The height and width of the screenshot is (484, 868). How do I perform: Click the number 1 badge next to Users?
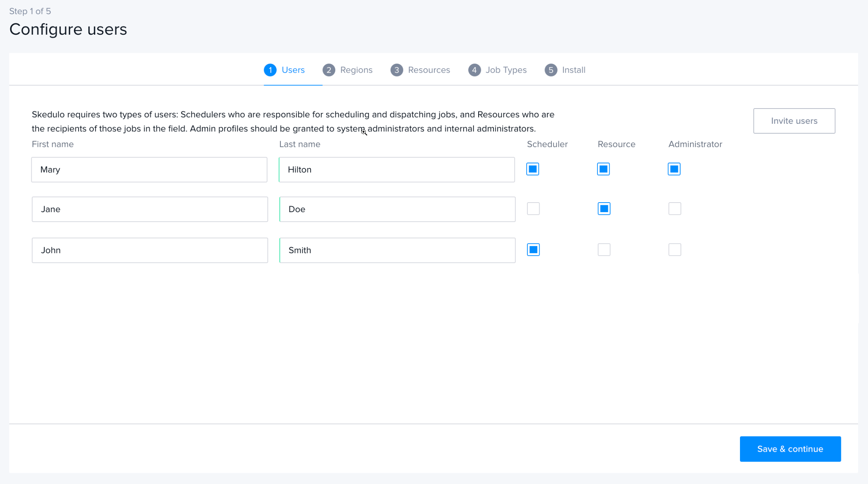point(270,70)
